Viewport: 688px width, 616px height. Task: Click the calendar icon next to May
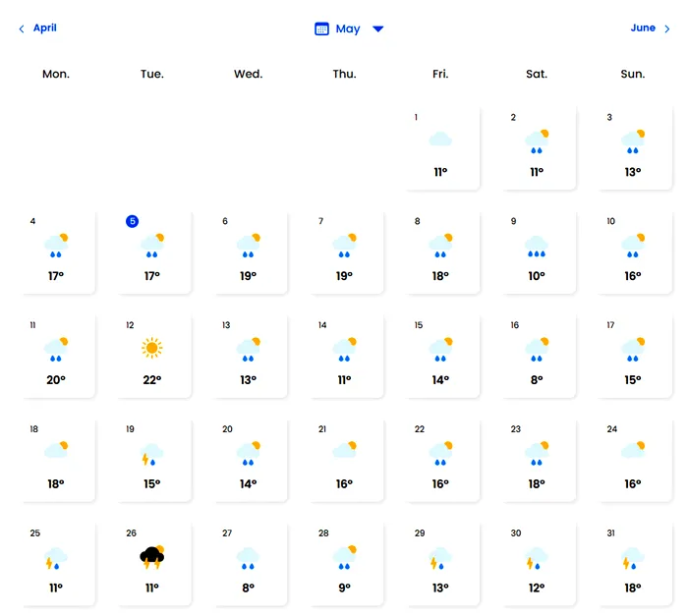coord(321,28)
